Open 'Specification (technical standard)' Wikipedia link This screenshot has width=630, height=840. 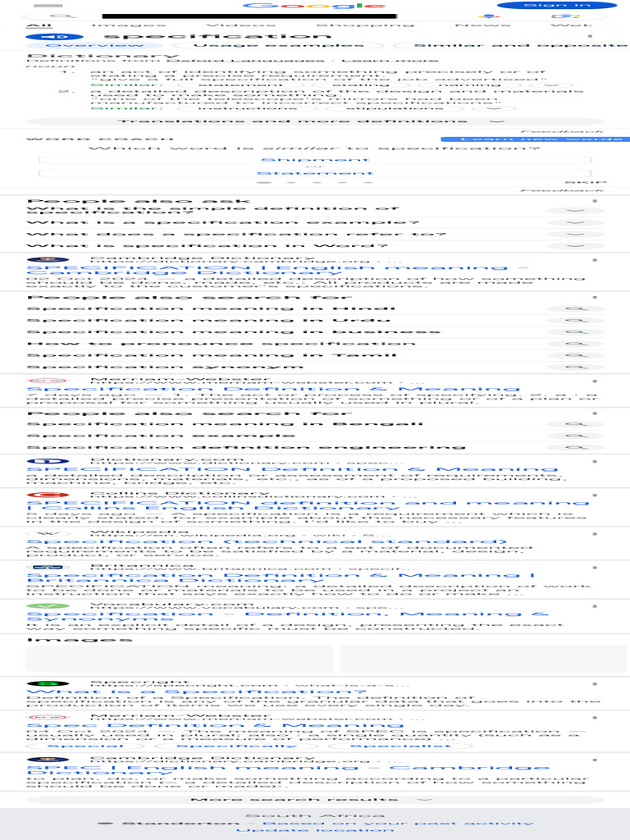(267, 541)
